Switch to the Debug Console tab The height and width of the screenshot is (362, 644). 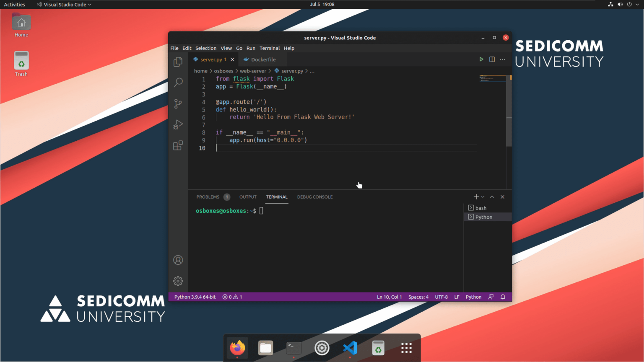coord(315,197)
